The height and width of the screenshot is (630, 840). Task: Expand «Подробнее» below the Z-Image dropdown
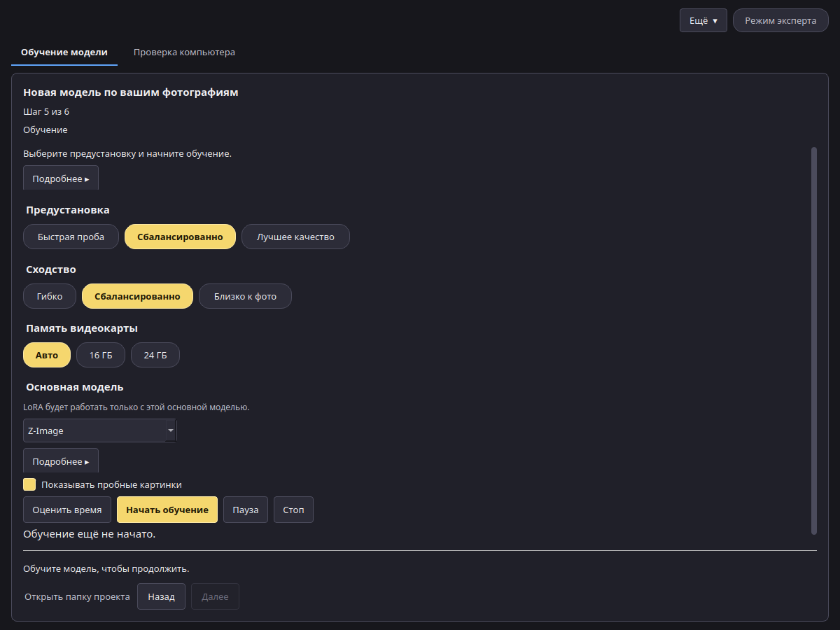point(61,461)
